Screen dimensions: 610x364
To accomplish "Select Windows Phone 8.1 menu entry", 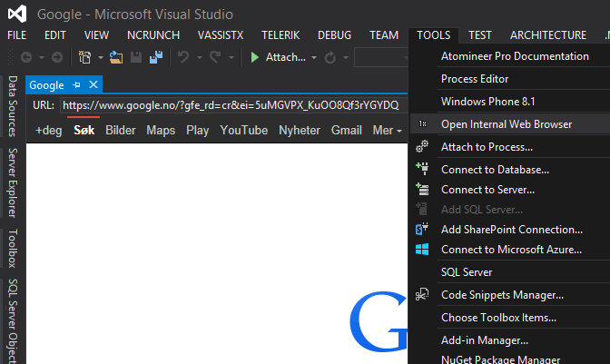I will 487,101.
